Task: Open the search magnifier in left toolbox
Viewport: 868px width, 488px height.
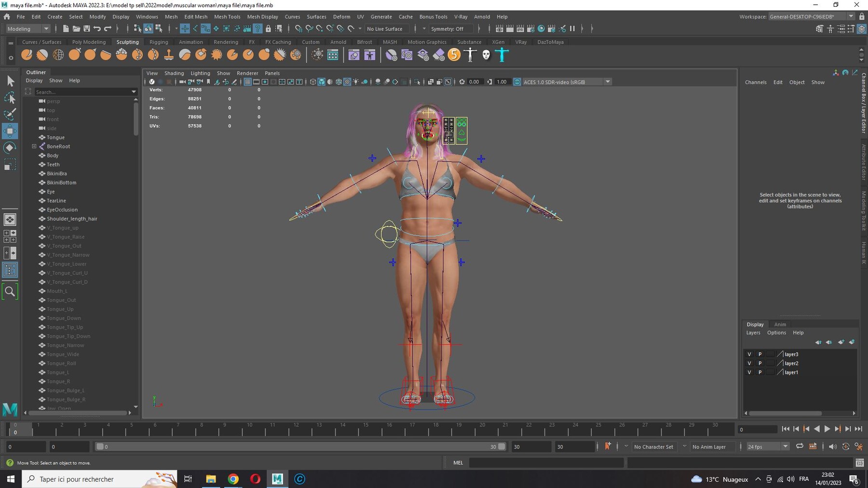Action: coord(10,291)
